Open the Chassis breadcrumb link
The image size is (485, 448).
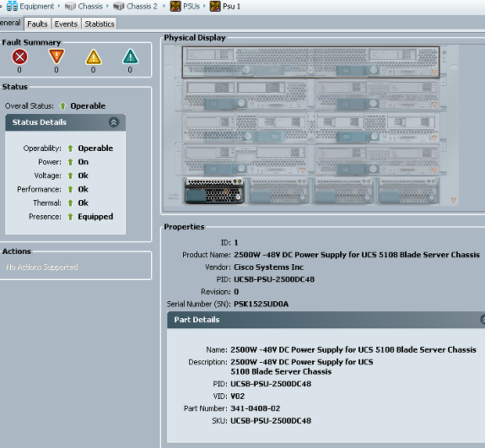pyautogui.click(x=90, y=7)
